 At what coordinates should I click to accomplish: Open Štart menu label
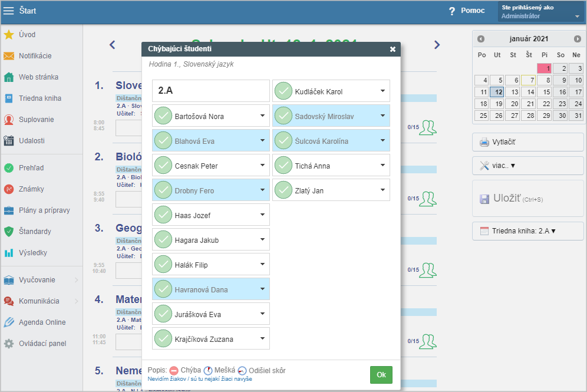click(28, 11)
